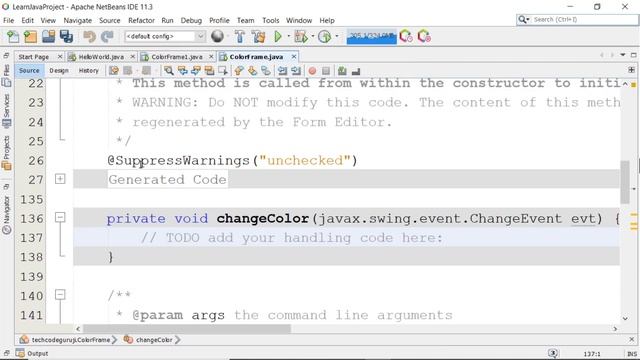
Task: Click Find Next Occurrence icon
Action: coord(196,71)
